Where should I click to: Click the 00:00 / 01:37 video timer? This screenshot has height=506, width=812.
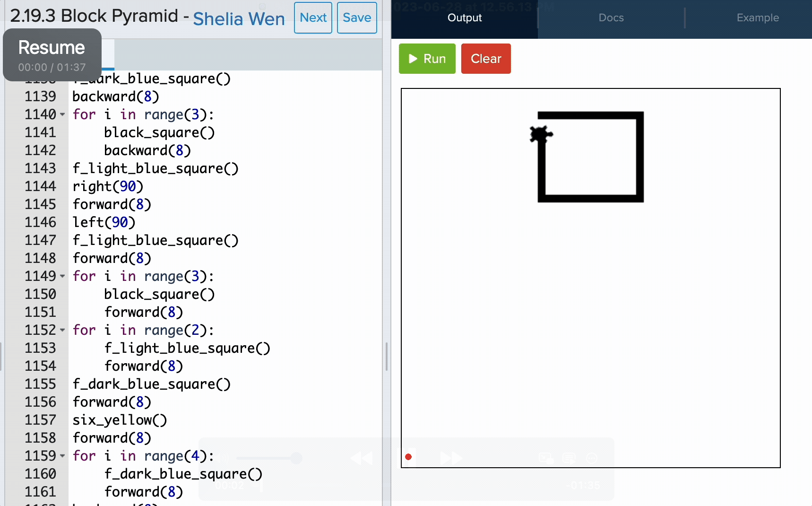pyautogui.click(x=52, y=68)
